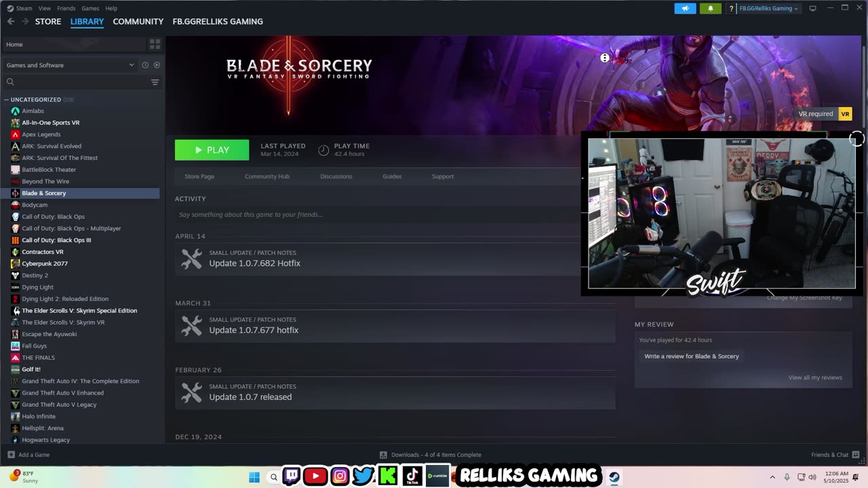The height and width of the screenshot is (488, 868).
Task: Open Update 1.0.7.682 Hotfix patch notes
Action: (377, 259)
